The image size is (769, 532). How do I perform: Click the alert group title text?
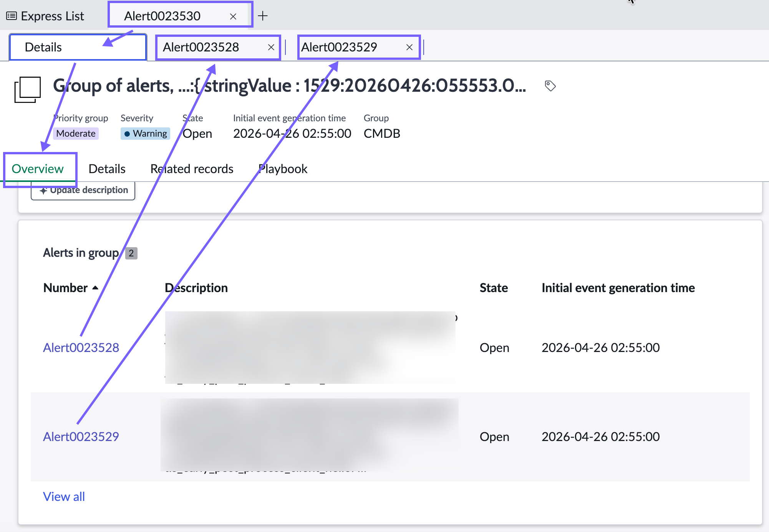(x=290, y=86)
